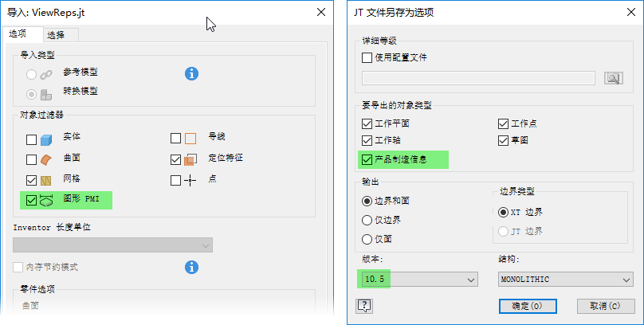Click the browse button for configuration file
644x325 pixels.
click(613, 78)
